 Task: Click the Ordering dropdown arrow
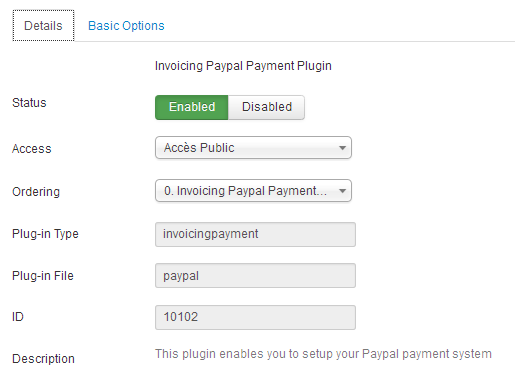click(342, 191)
